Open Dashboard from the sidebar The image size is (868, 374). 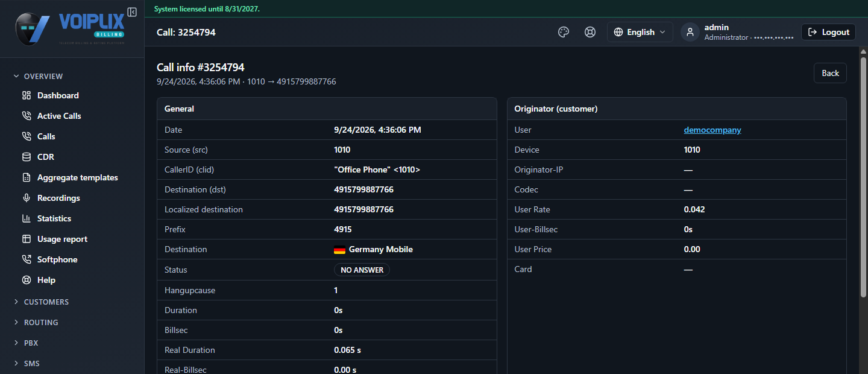click(x=58, y=95)
